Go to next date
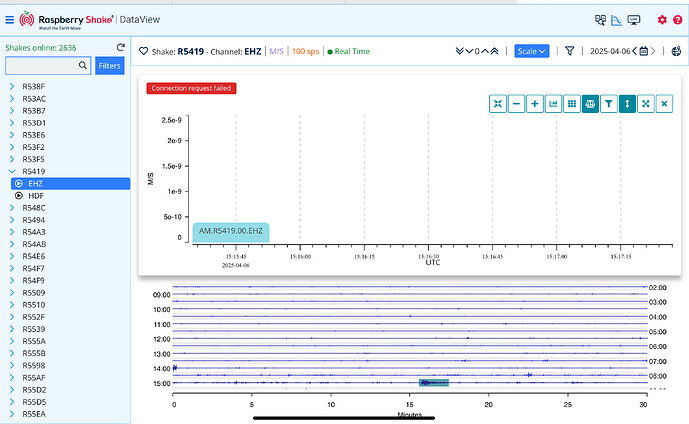The image size is (689, 424). pos(653,51)
